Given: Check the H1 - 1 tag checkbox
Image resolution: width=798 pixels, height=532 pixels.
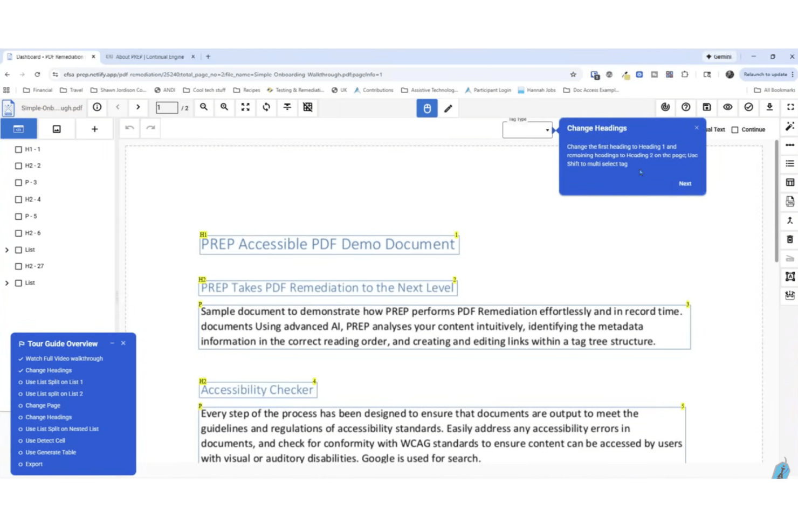Looking at the screenshot, I should (18, 149).
